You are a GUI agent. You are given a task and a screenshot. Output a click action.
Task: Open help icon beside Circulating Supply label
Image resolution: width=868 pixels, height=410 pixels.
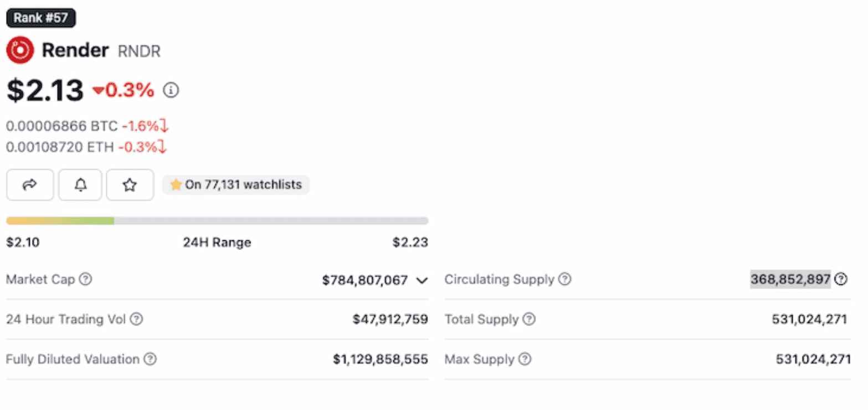click(x=564, y=279)
